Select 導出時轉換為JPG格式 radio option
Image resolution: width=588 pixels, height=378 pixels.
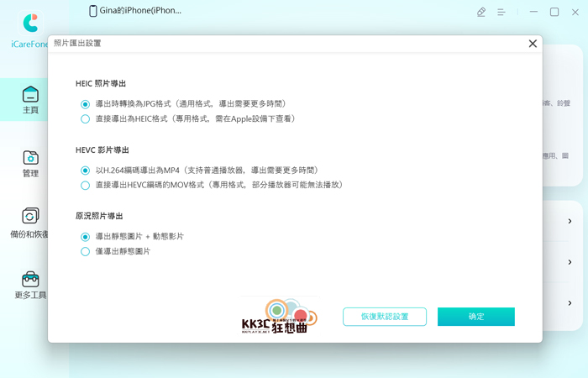point(85,104)
